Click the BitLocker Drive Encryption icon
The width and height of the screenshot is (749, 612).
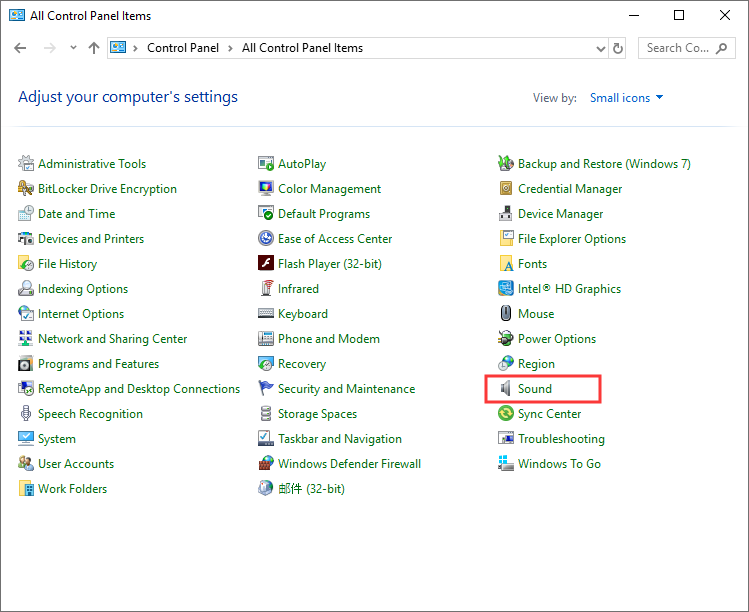pyautogui.click(x=26, y=188)
